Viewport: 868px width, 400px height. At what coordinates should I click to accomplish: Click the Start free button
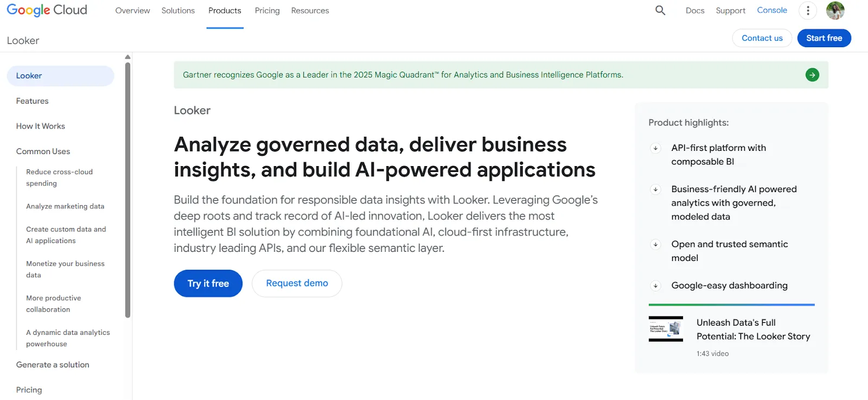pos(824,38)
